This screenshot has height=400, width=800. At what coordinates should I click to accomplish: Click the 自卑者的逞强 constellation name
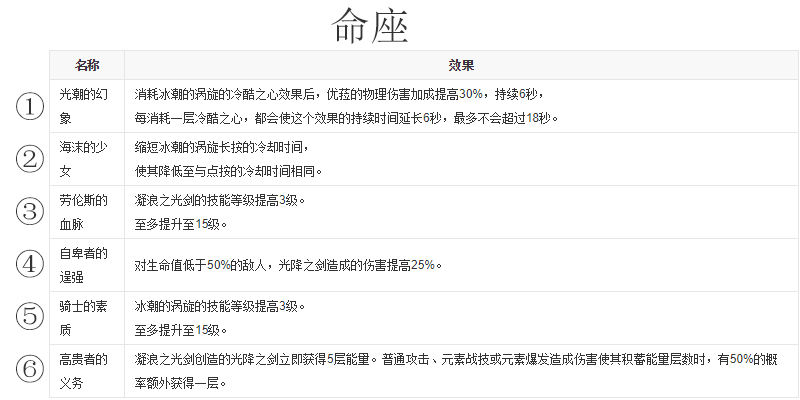pyautogui.click(x=87, y=264)
